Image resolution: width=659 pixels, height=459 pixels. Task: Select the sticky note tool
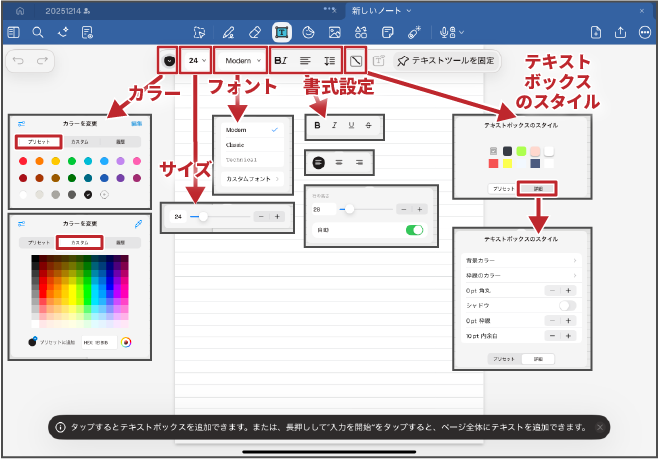point(387,32)
